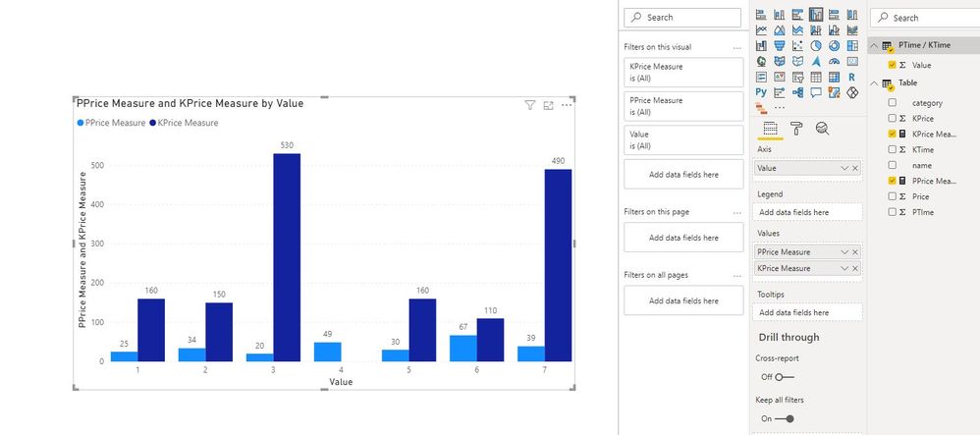
Task: Select the decomposition tree visual
Action: click(797, 92)
